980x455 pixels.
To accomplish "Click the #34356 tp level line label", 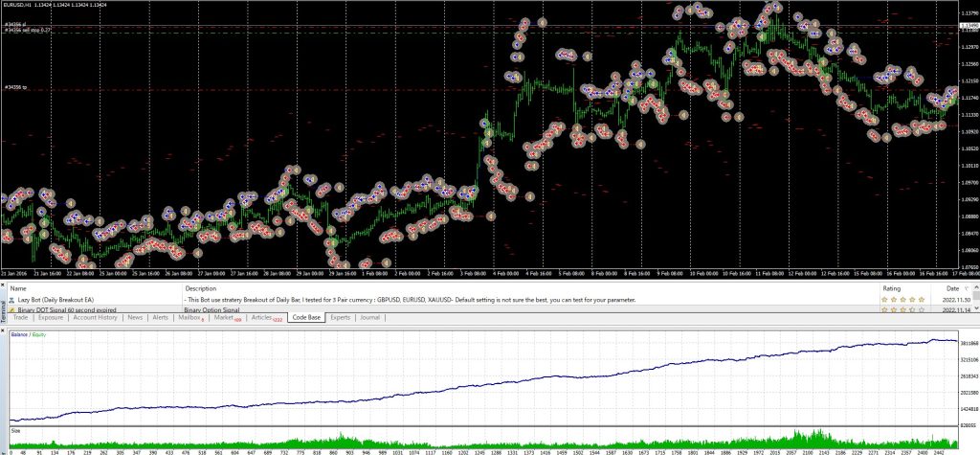I will (x=13, y=88).
